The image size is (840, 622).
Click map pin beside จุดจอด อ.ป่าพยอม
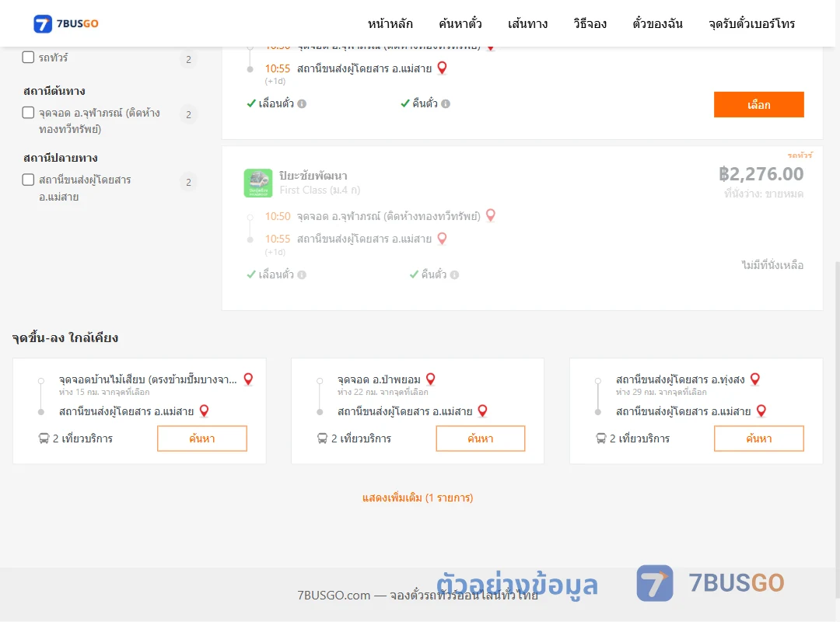(430, 379)
